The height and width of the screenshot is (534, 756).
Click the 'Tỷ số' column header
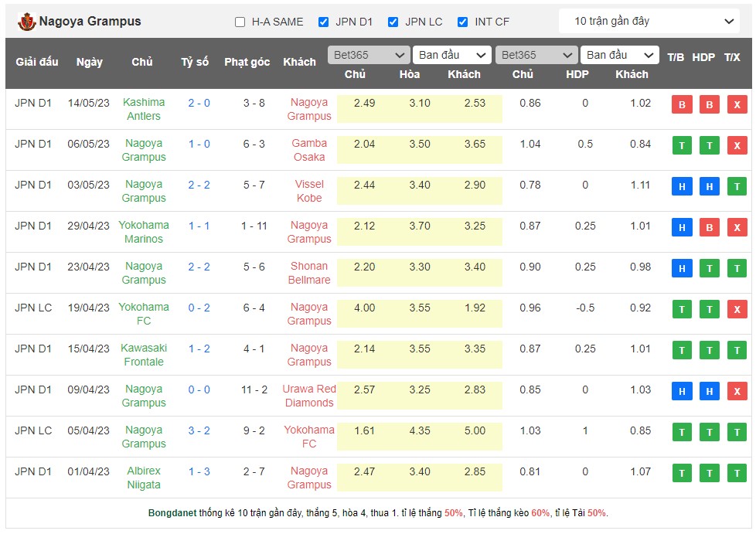(195, 62)
